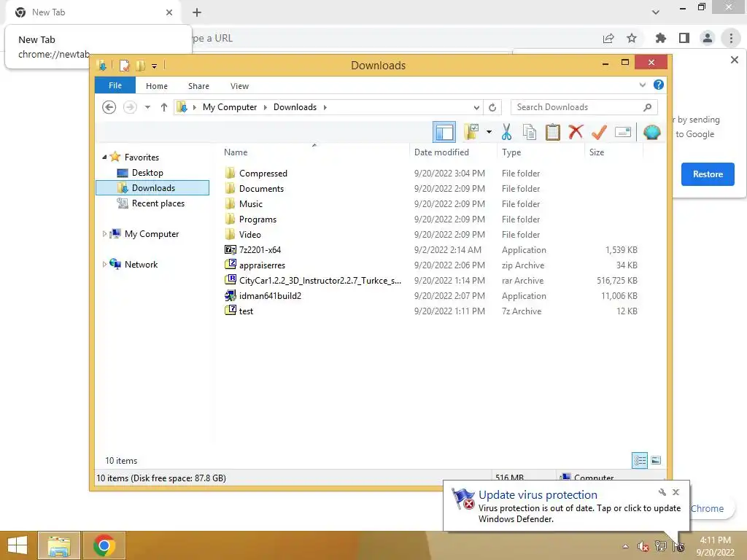Select Desktop in Favorites
This screenshot has height=560, width=747.
point(147,173)
